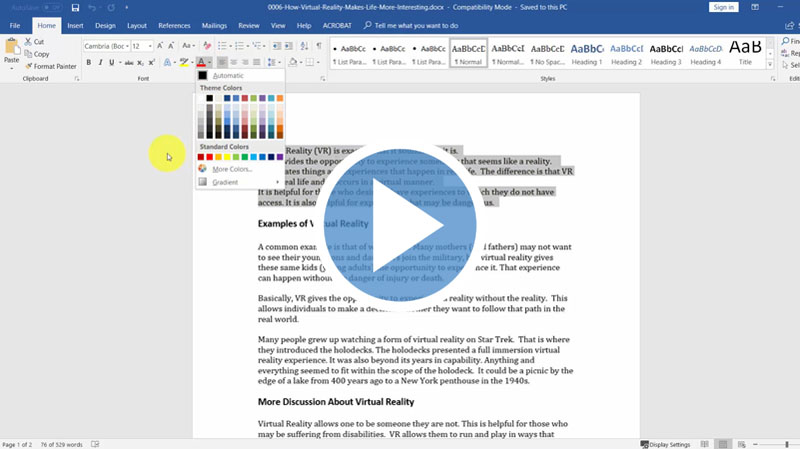The width and height of the screenshot is (800, 449).
Task: Apply italic formatting
Action: click(101, 62)
